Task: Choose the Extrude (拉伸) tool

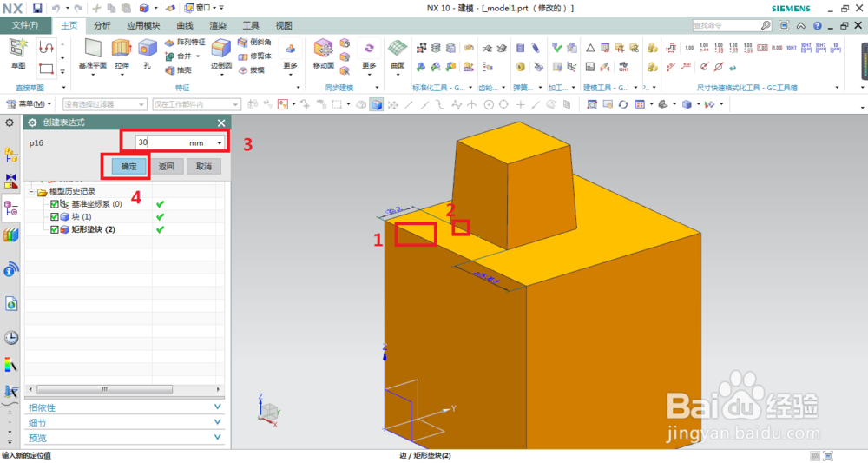Action: pos(122,49)
